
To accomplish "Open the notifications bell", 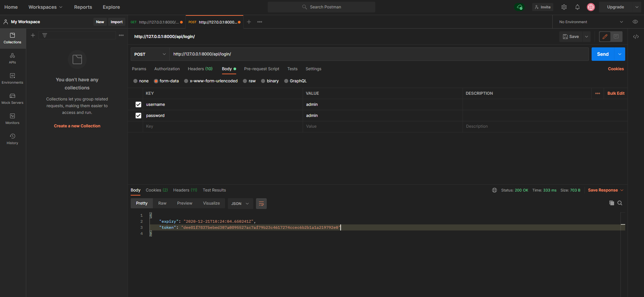I will [x=577, y=7].
